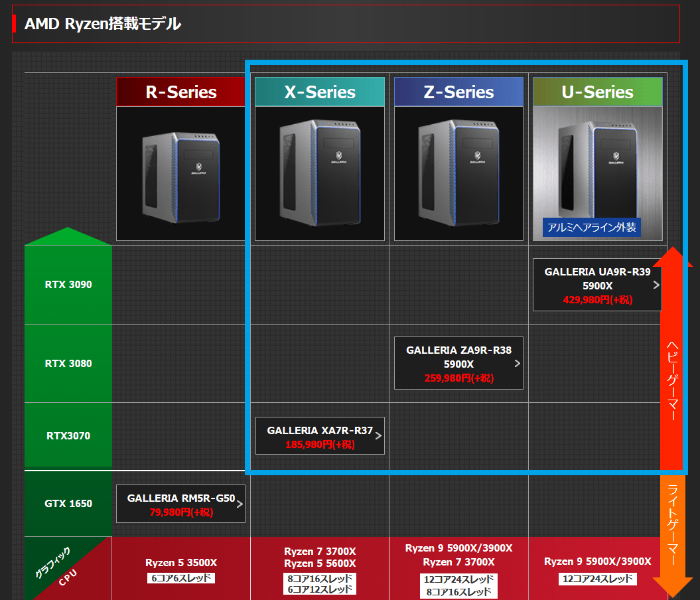
Task: Click Ryzen 9 5900X/3900X in Z-Series column
Action: pyautogui.click(x=458, y=548)
